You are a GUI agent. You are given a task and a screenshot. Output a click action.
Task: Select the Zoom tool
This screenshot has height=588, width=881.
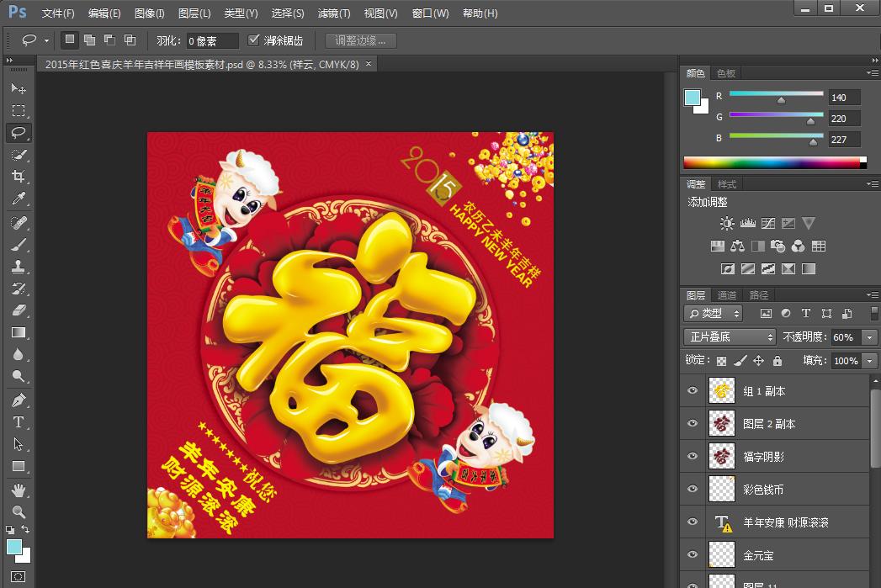(x=19, y=511)
